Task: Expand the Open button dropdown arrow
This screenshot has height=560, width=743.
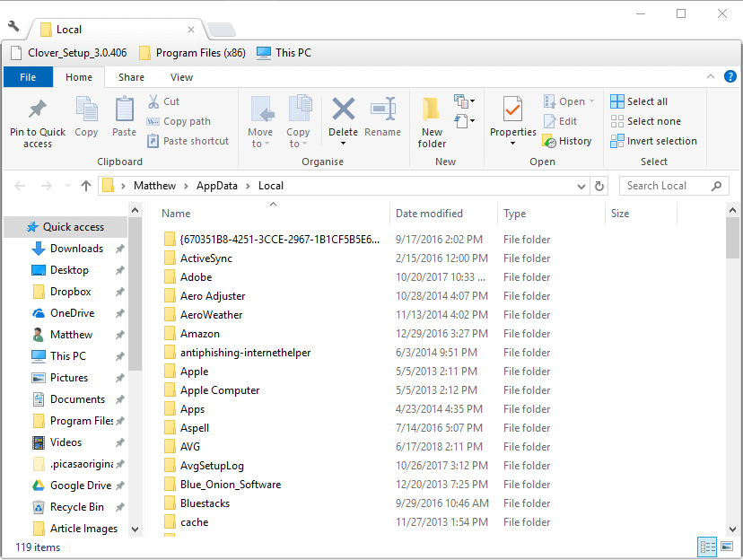Action: 592,101
